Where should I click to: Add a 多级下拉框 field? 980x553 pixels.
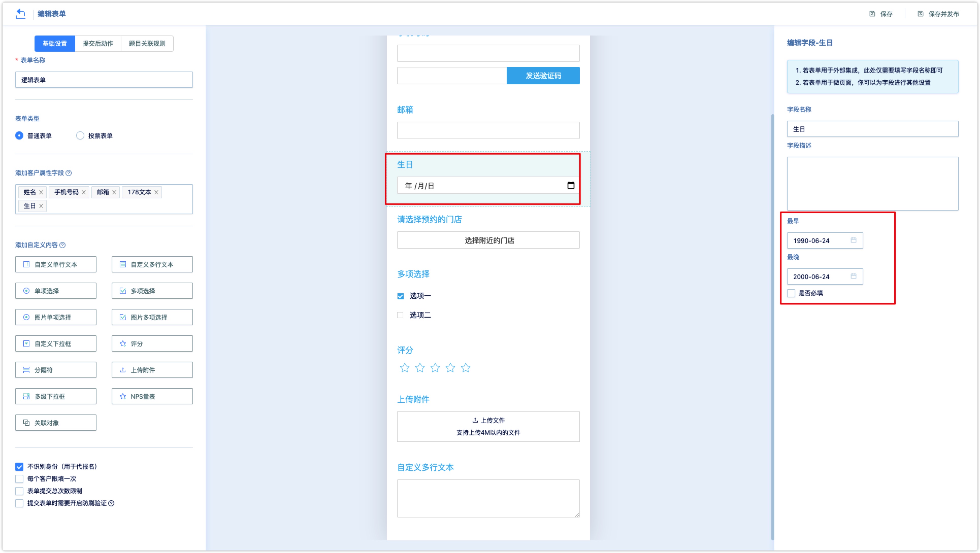56,396
